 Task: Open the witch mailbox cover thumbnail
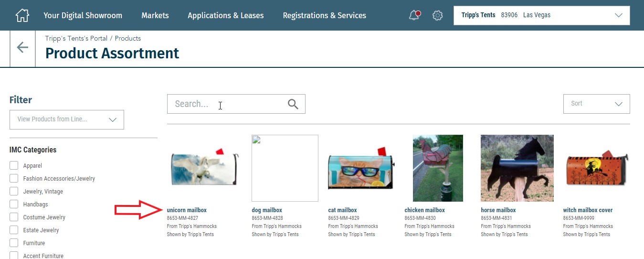pos(597,168)
